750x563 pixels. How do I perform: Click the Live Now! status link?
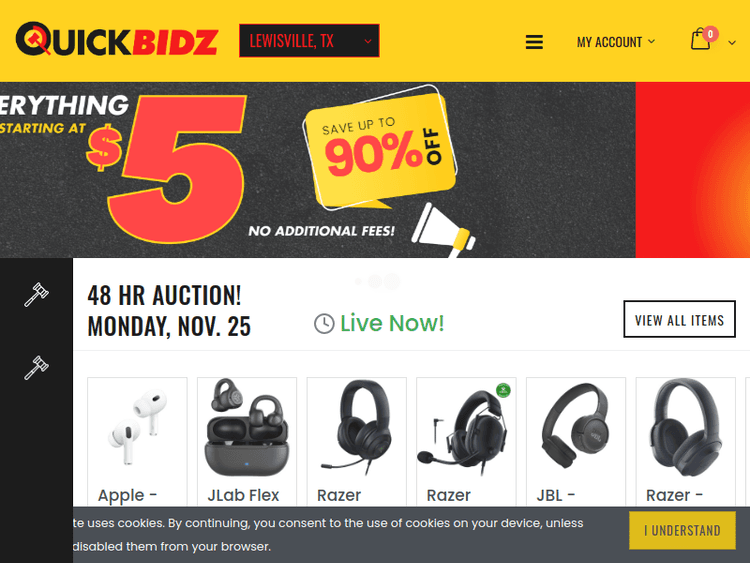click(392, 323)
